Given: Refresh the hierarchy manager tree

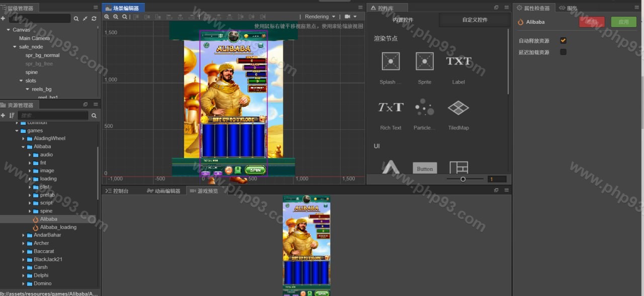Looking at the screenshot, I should pos(94,19).
